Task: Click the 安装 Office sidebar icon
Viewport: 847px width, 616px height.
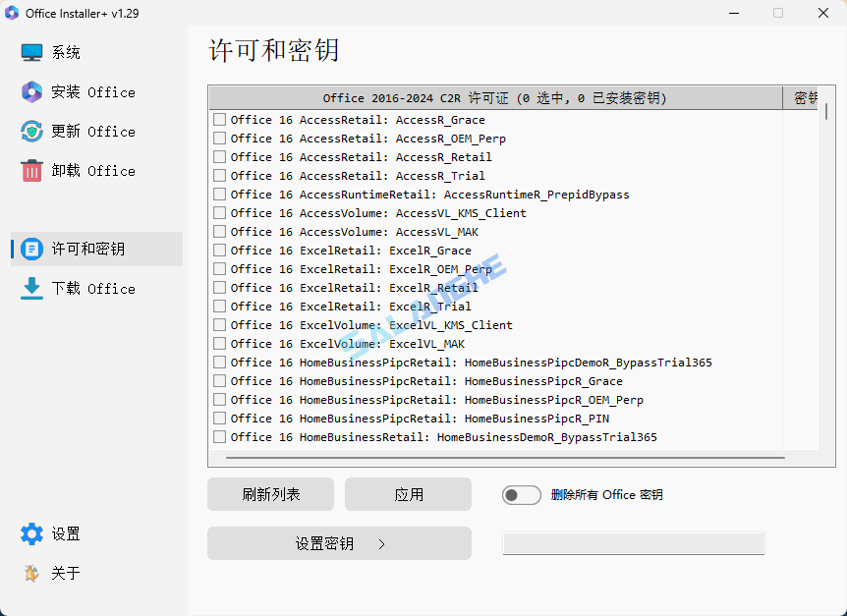Action: tap(30, 91)
